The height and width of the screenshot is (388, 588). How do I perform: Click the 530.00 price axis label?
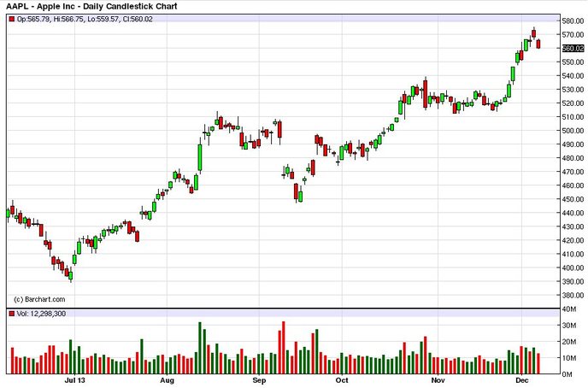[573, 89]
